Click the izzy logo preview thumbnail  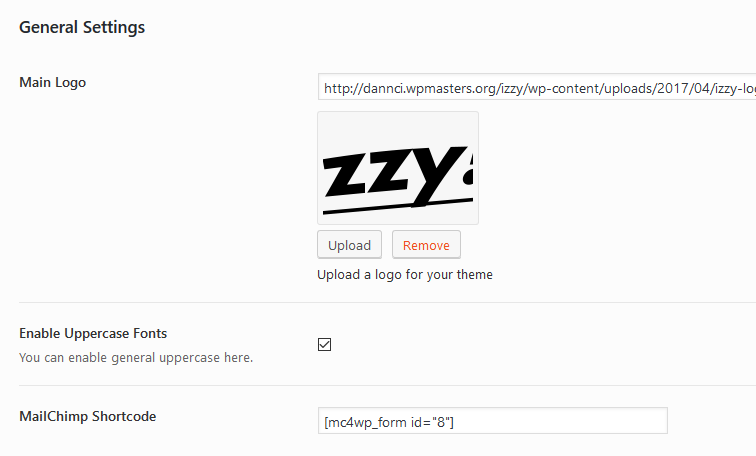click(398, 167)
